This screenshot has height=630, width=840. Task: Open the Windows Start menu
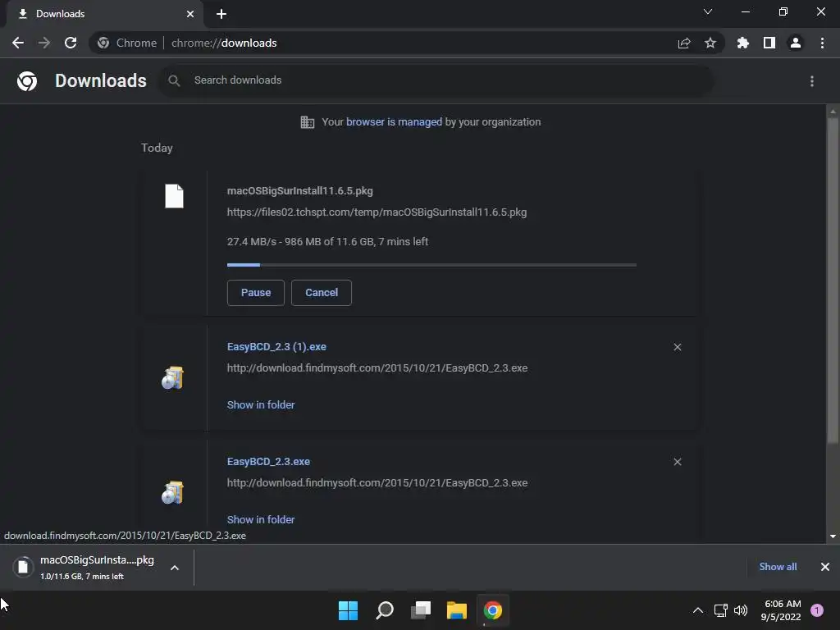coord(348,610)
